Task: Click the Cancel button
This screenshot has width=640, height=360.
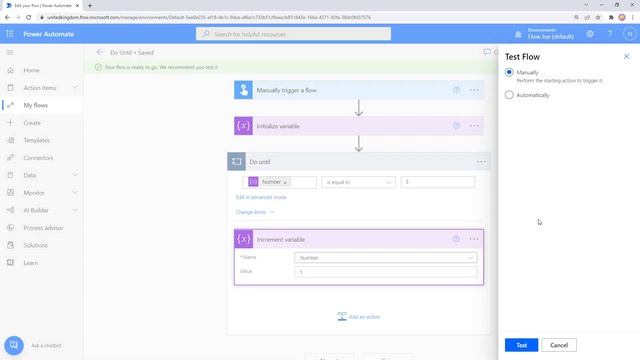Action: coord(559,345)
